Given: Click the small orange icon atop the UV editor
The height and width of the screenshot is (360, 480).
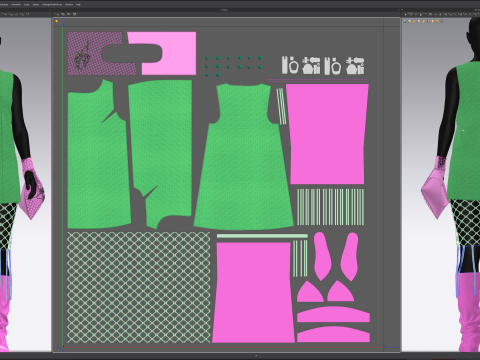Looking at the screenshot, I should [x=56, y=21].
